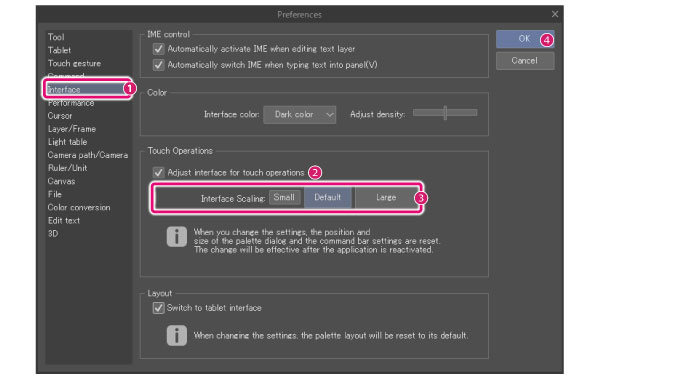Viewport: 693px width, 379px height.
Task: Select the Tablet category in sidebar
Action: (x=59, y=50)
